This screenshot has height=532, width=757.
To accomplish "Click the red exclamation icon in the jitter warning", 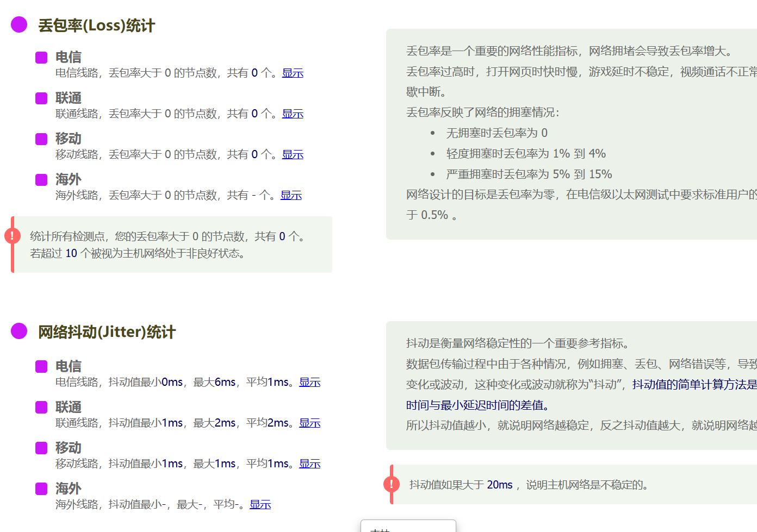I will 392,484.
